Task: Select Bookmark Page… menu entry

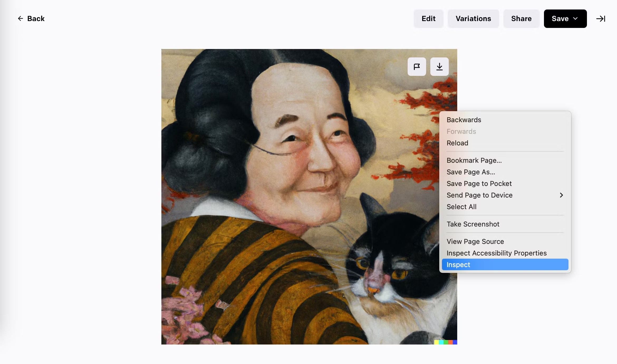Action: (474, 160)
